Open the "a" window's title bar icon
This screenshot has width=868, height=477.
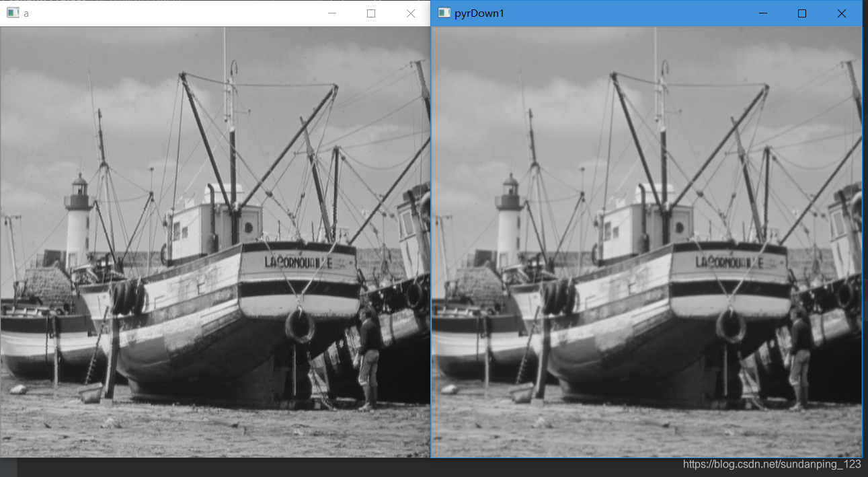pos(12,13)
